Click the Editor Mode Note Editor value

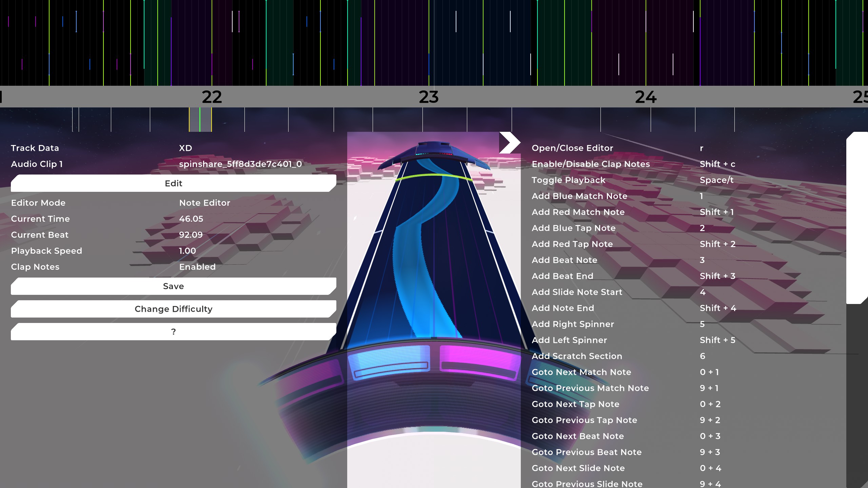click(204, 203)
